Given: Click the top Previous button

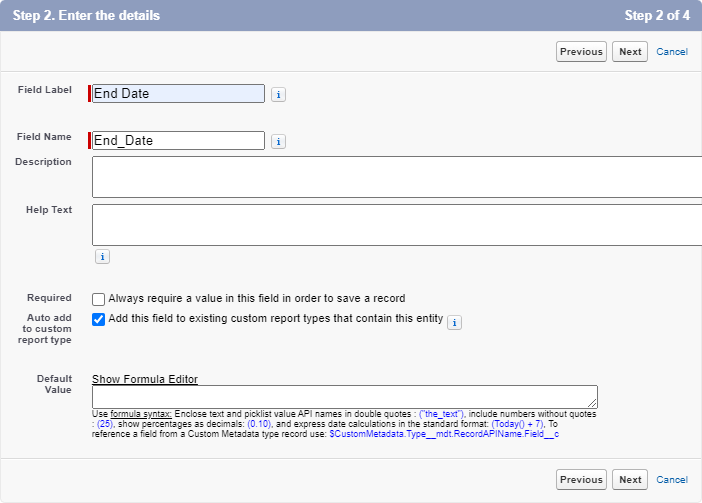Looking at the screenshot, I should (x=581, y=52).
